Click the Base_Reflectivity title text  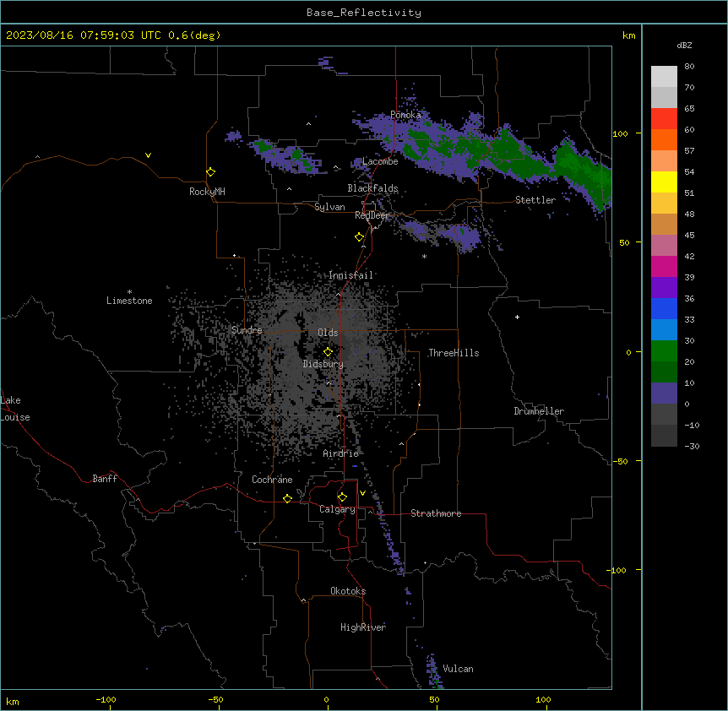pyautogui.click(x=364, y=13)
